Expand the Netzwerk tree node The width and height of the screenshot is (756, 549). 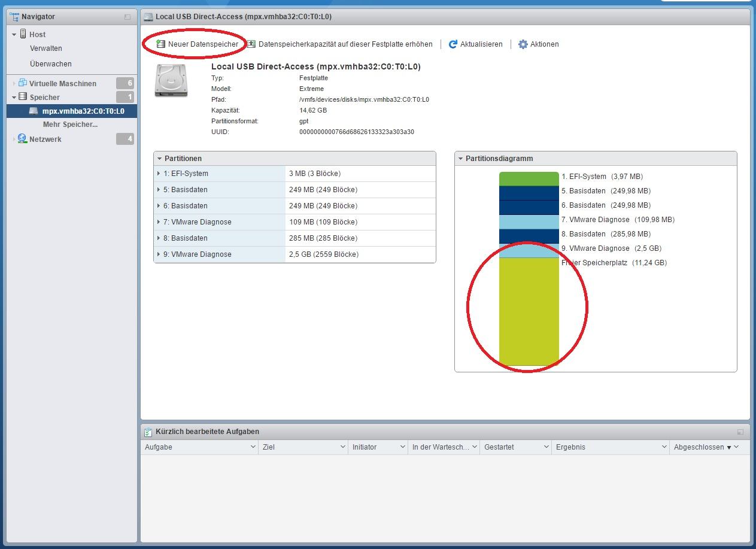14,139
